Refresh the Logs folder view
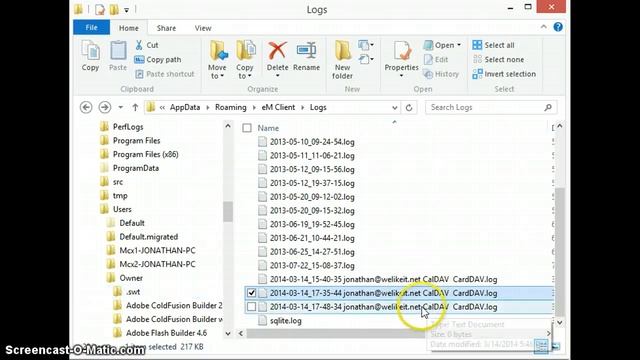Screen dimensions: 640x360 (409, 107)
